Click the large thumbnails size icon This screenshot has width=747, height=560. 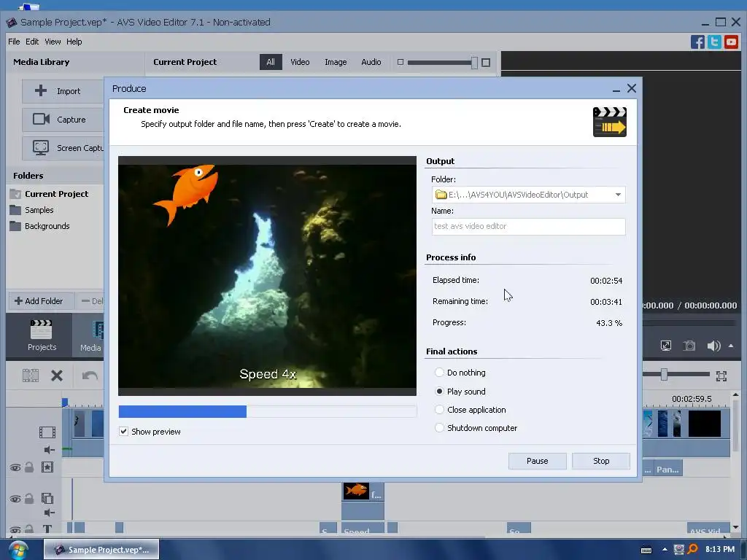486,63
